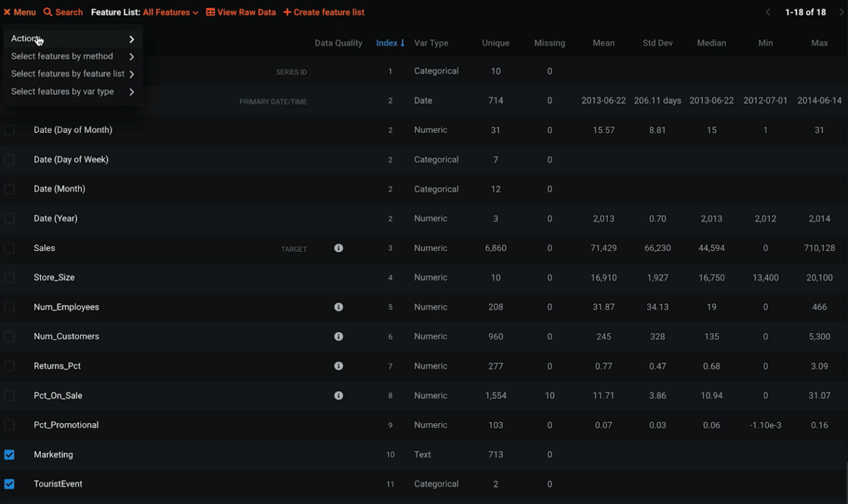Go to previous page arrow
Viewport: 848px width, 504px height.
tap(767, 12)
